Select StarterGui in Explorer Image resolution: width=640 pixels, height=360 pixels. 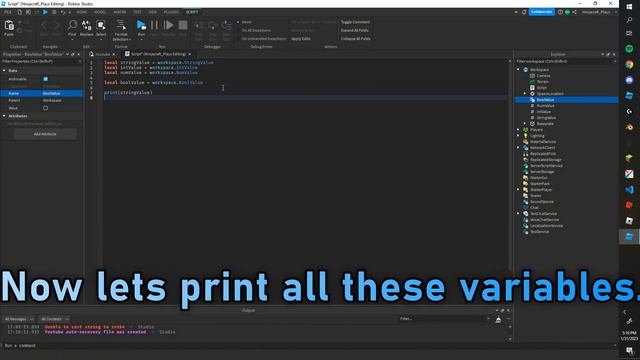(x=538, y=178)
